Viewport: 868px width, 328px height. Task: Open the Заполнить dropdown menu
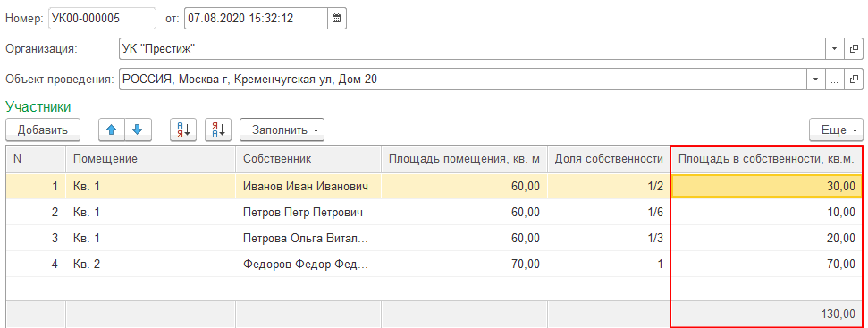(282, 130)
